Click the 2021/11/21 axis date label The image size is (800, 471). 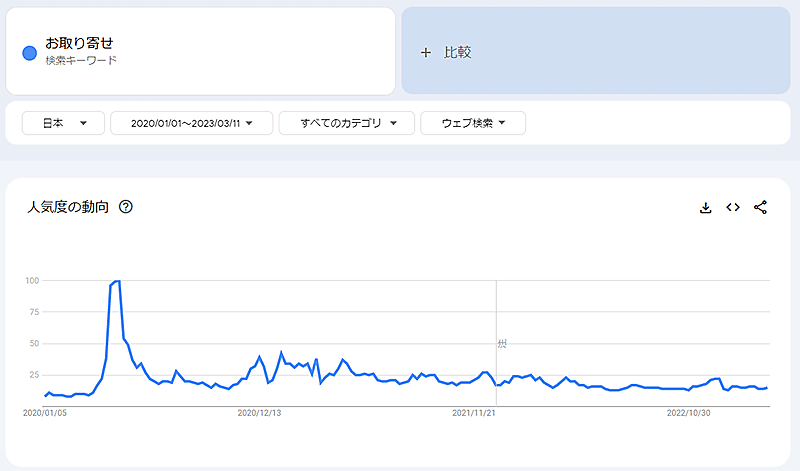(x=474, y=411)
